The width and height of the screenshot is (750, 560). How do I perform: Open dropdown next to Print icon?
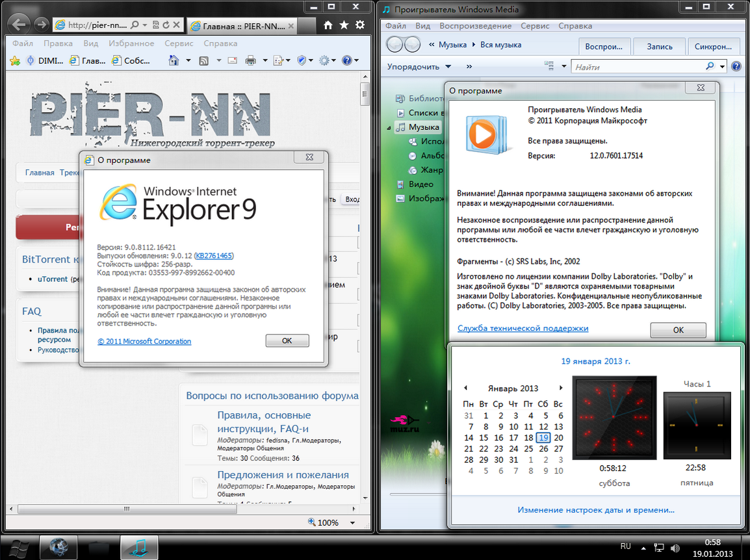point(265,60)
